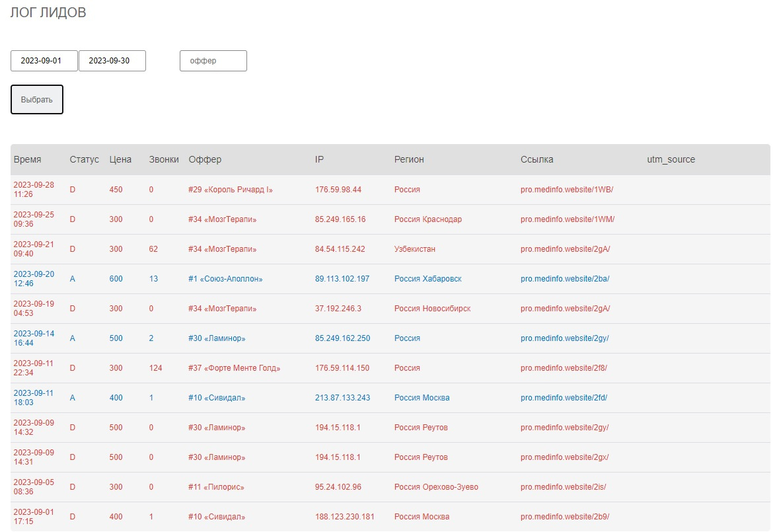Click the Цена column header

120,159
